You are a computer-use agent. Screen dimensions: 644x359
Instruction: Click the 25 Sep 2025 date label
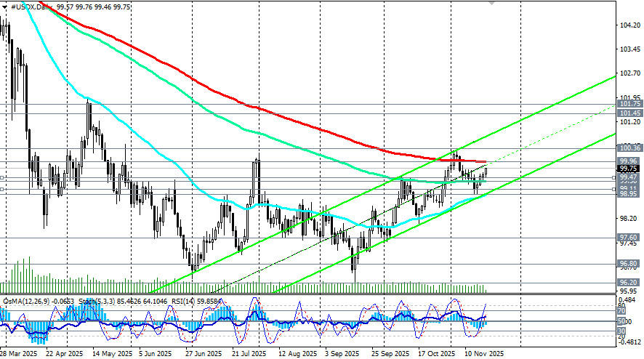(x=390, y=354)
